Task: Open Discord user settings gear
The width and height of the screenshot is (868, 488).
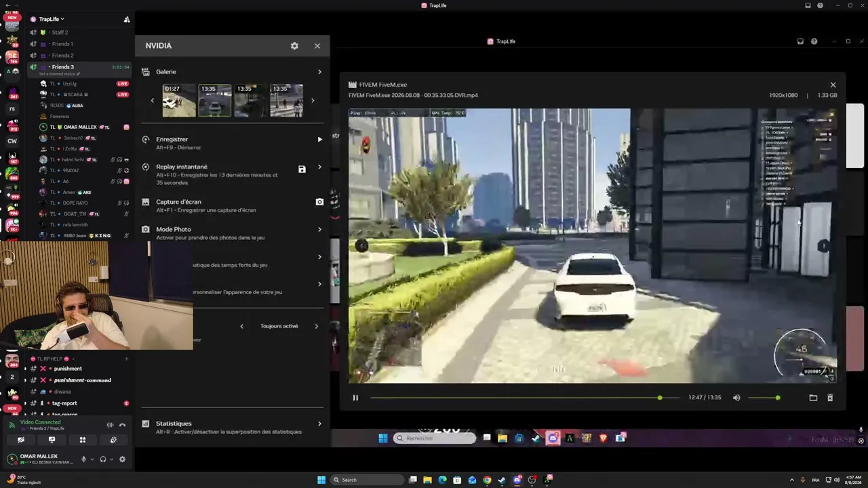Action: [122, 459]
